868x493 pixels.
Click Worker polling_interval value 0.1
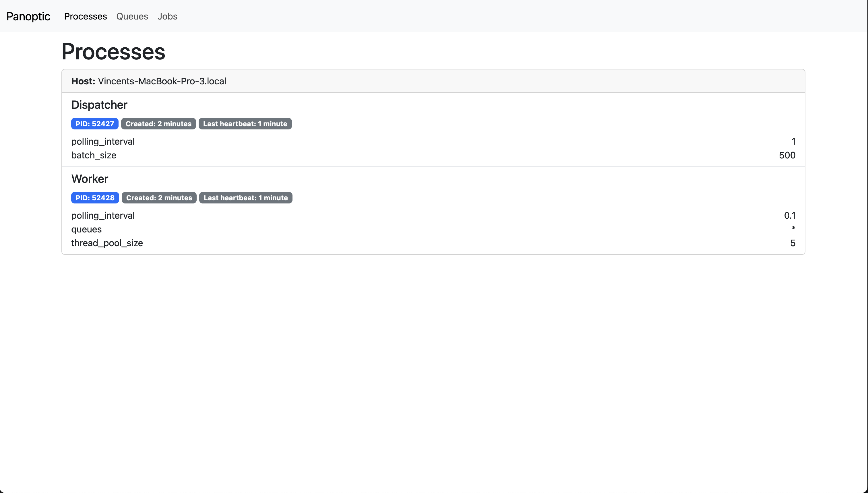tap(789, 216)
